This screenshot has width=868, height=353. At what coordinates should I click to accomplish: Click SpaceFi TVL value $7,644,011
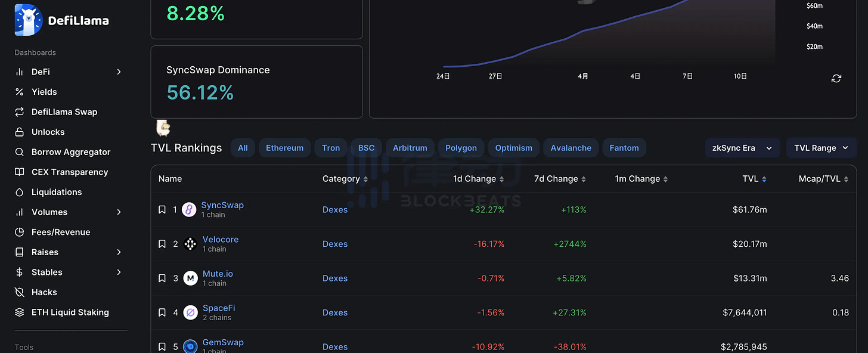(x=744, y=312)
